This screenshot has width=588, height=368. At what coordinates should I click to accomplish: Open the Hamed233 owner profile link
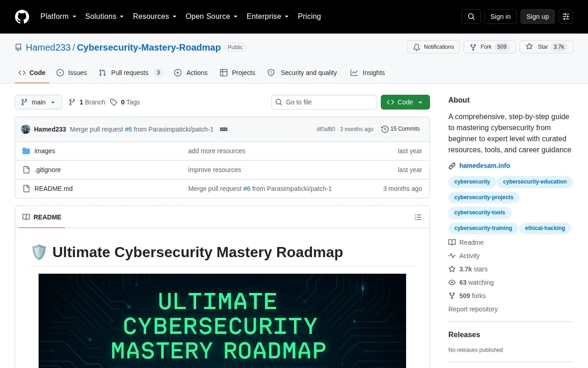coord(48,47)
